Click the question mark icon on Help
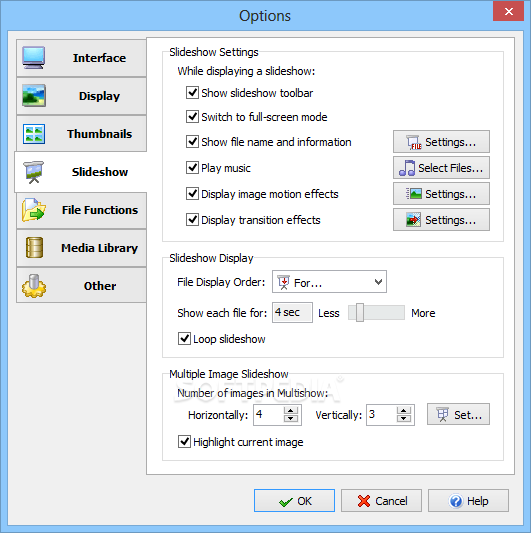This screenshot has height=533, width=531. tap(456, 501)
